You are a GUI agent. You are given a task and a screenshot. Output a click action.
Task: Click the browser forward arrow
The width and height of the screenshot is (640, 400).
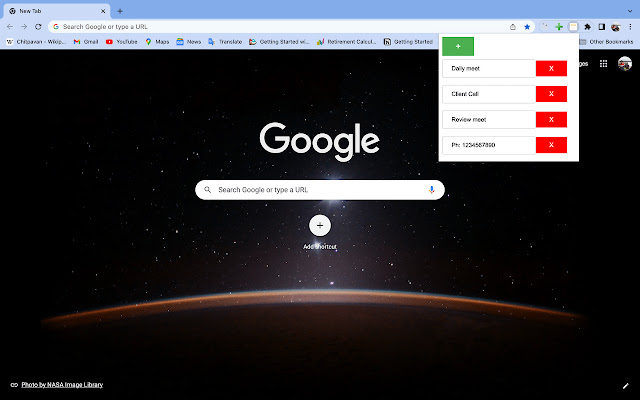click(x=24, y=27)
